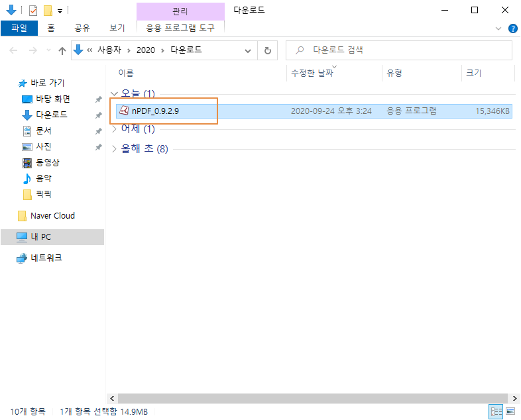Click the 응용 프로그램 type cell
Viewport: 521px width, 420px height.
coord(412,111)
